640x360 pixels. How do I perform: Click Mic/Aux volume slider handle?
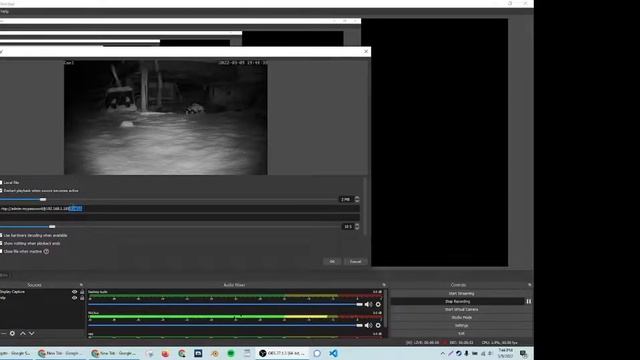[x=359, y=325]
